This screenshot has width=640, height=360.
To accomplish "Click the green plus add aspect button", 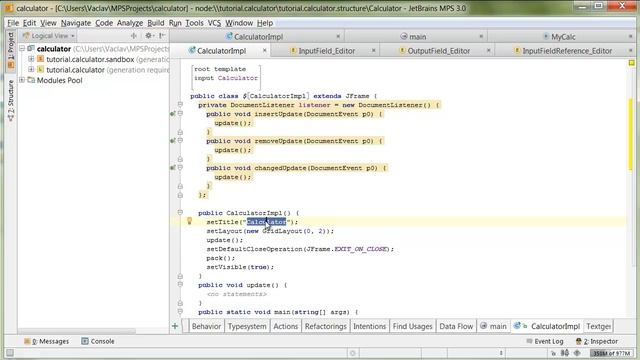I will click(175, 326).
